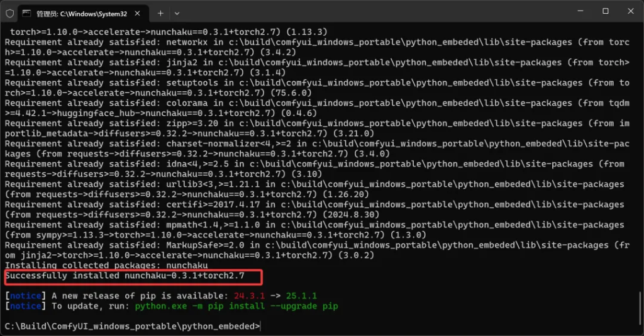This screenshot has width=644, height=336.
Task: Click the version '(75.6.0)' for setuptools
Action: pos(291,93)
